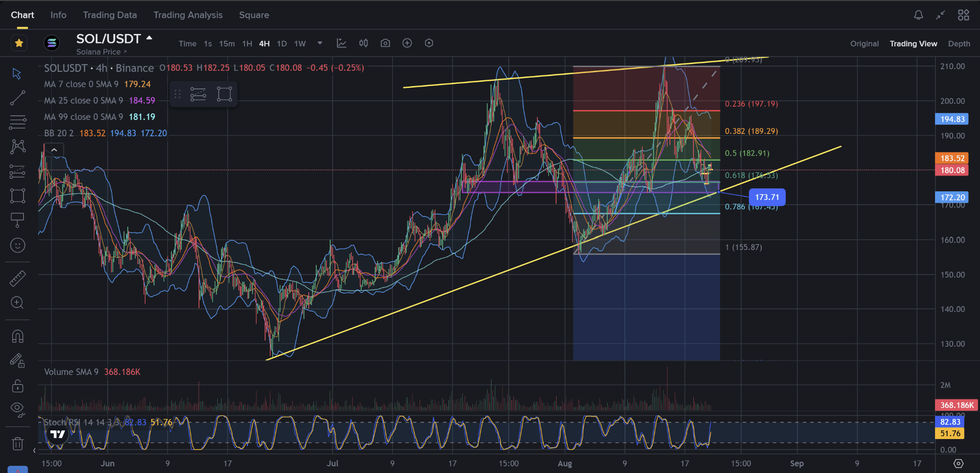This screenshot has width=980, height=473.
Task: Click the Stoch RSI indicator legend
Action: (x=108, y=422)
